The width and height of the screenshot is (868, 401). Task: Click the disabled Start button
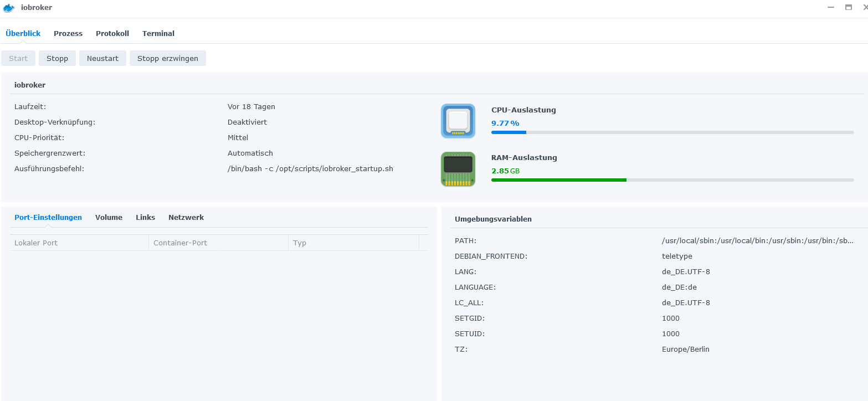(18, 58)
